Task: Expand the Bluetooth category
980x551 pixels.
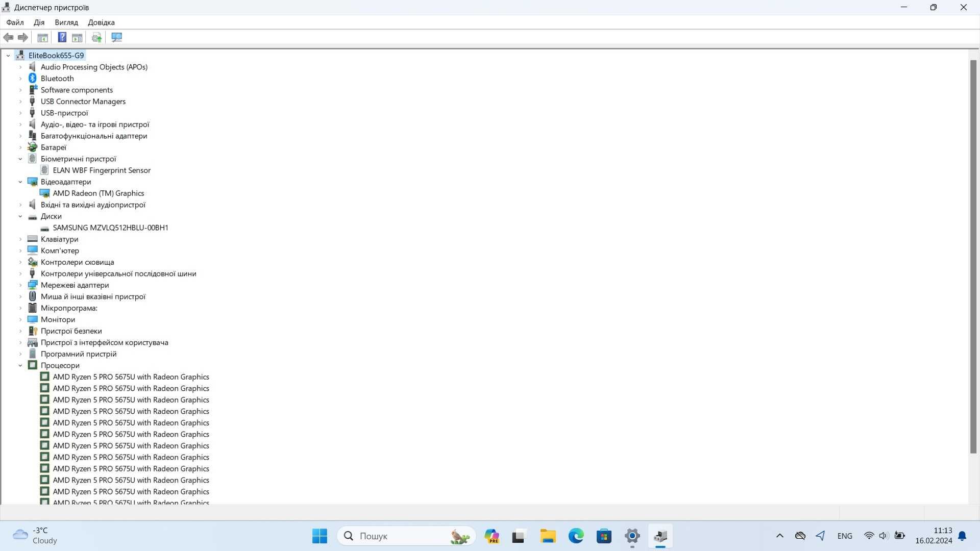Action: click(x=20, y=78)
